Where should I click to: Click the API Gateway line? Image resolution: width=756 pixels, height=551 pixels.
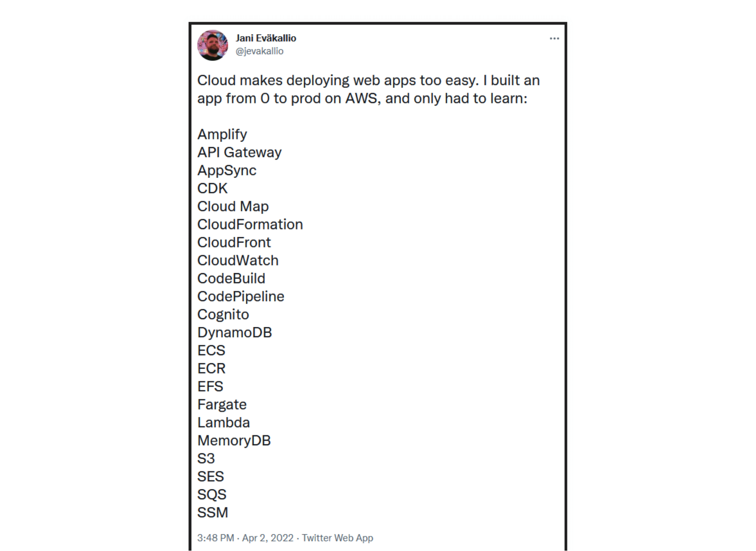[x=239, y=153]
